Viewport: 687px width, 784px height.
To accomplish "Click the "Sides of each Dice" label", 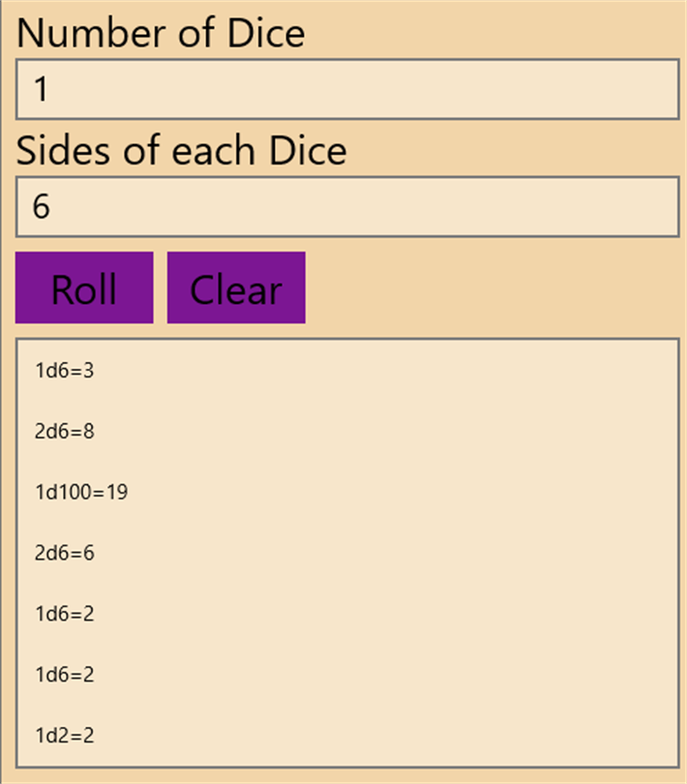I will [181, 150].
